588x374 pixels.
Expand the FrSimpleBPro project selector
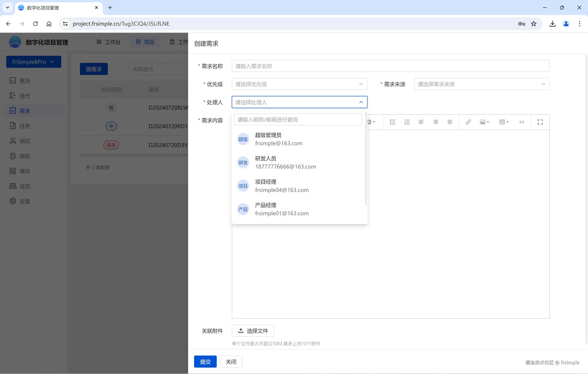pyautogui.click(x=34, y=62)
